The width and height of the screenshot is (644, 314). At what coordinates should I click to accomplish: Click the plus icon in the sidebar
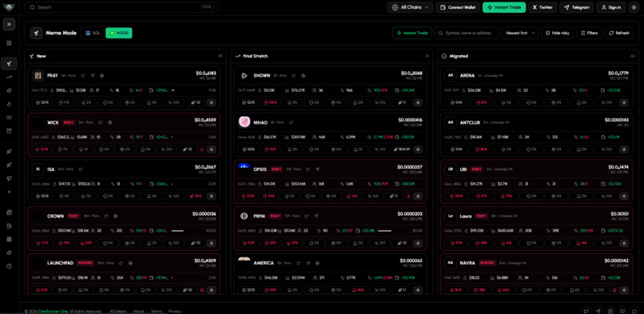[9, 192]
